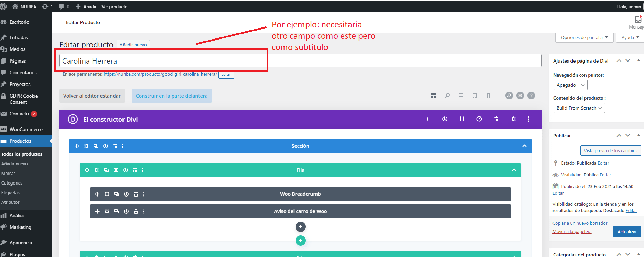The height and width of the screenshot is (257, 644).
Task: Click Sección delete trash icon
Action: (115, 146)
